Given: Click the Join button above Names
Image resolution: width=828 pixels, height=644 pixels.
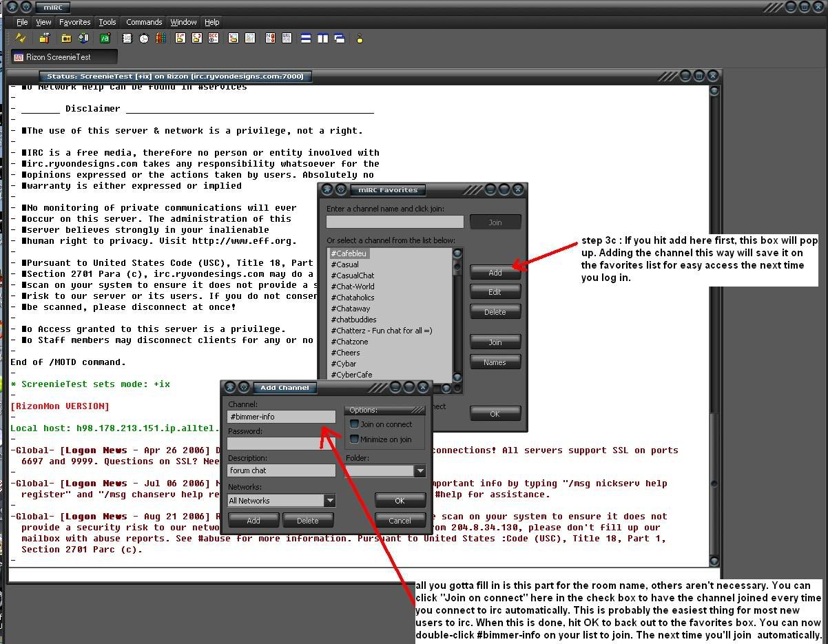Looking at the screenshot, I should pos(495,342).
